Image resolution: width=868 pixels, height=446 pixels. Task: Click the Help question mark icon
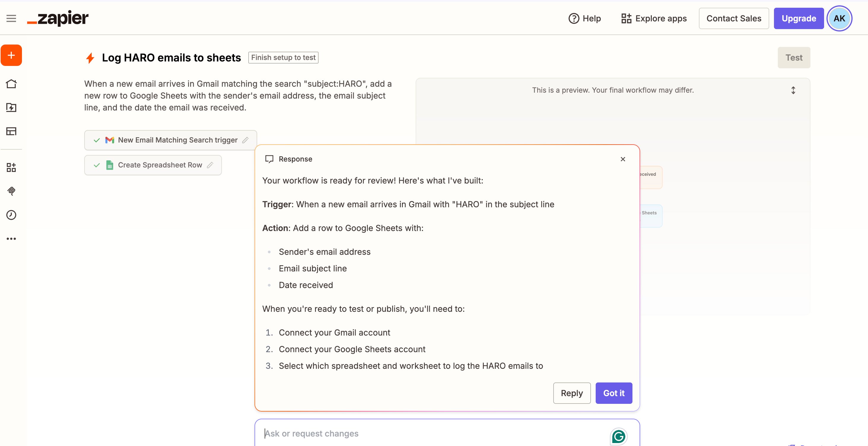573,18
